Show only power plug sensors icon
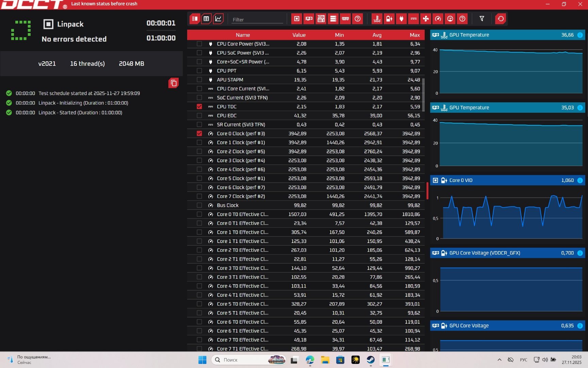This screenshot has height=368, width=588. tap(402, 19)
